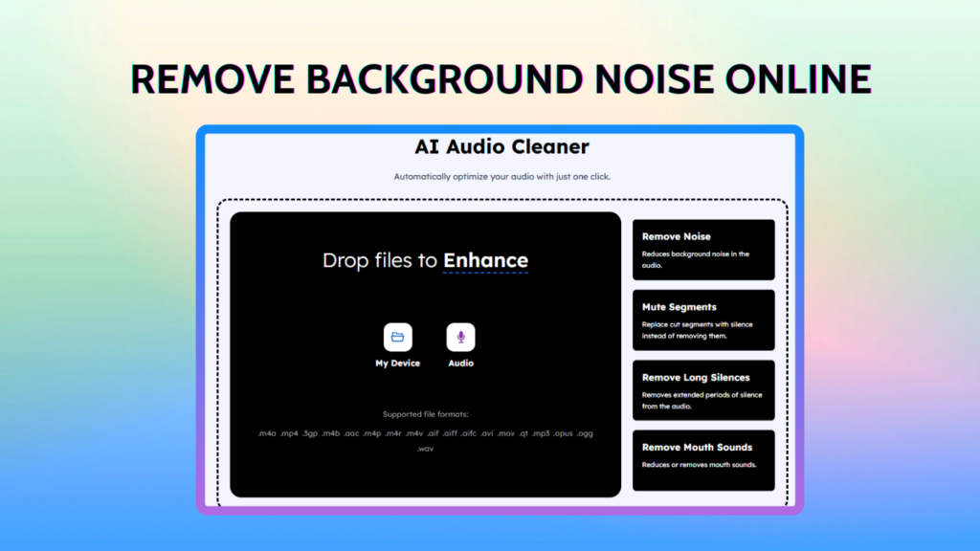
Task: Click the AI Audio Cleaner title
Action: pyautogui.click(x=501, y=147)
